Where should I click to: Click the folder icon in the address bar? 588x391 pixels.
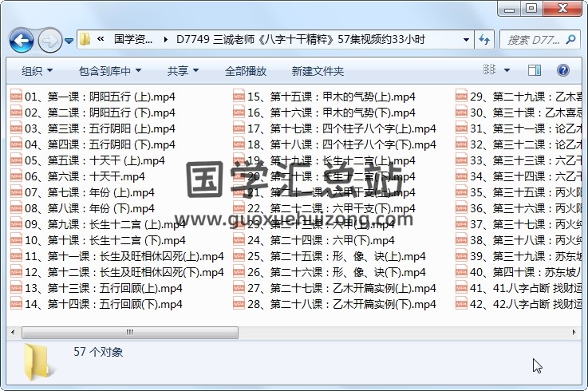pyautogui.click(x=85, y=39)
